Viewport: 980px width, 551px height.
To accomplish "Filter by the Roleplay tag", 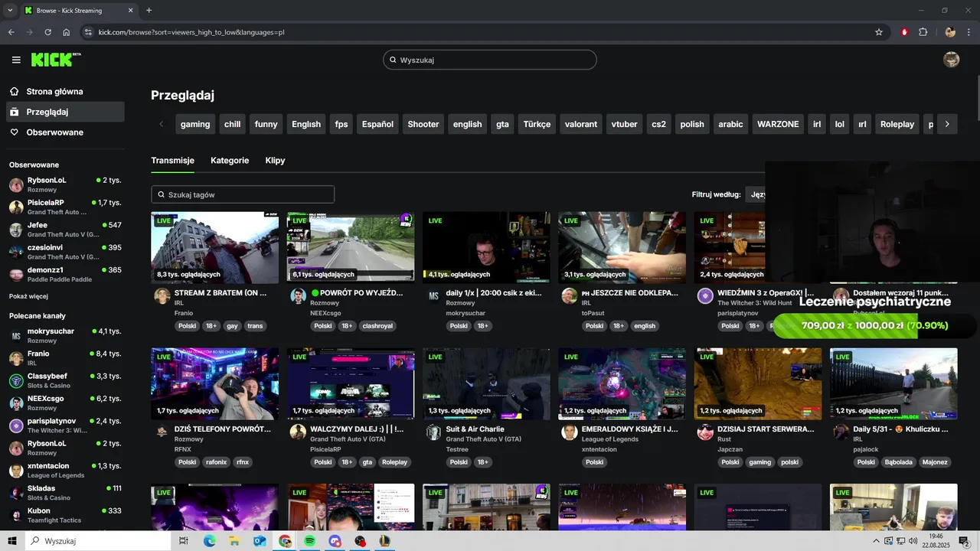I will click(897, 124).
